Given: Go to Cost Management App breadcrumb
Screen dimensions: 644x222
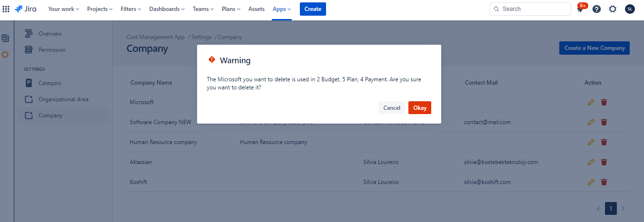Looking at the screenshot, I should 156,37.
